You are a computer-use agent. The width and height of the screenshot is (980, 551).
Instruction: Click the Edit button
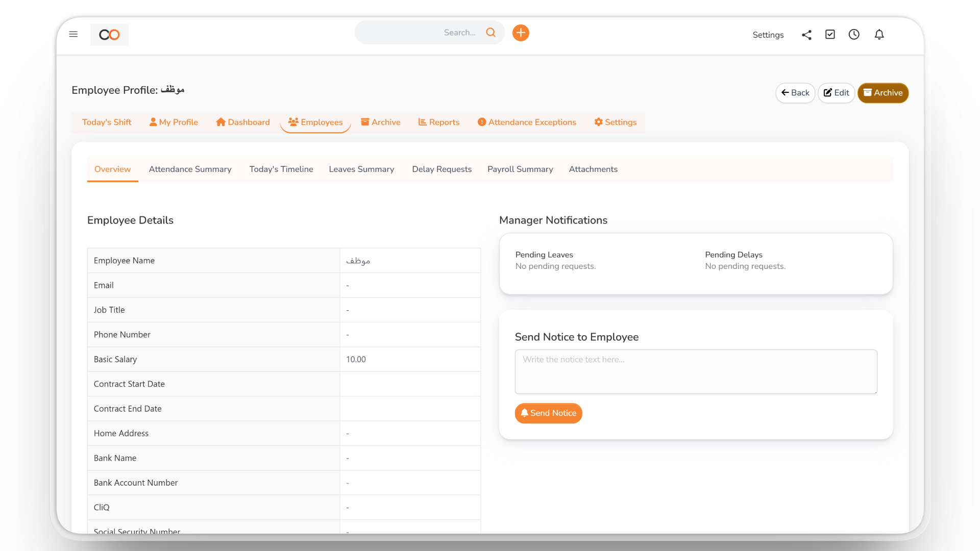(x=836, y=93)
